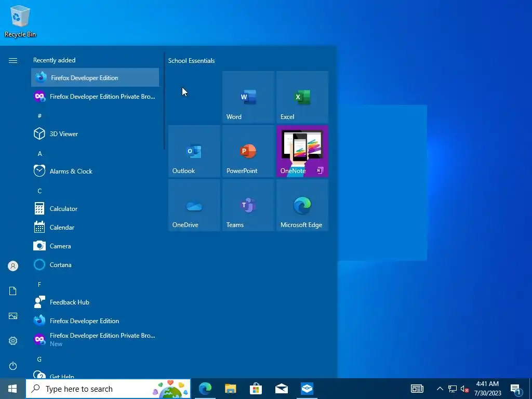Open Feedback Hub
The image size is (532, 399).
(95, 302)
